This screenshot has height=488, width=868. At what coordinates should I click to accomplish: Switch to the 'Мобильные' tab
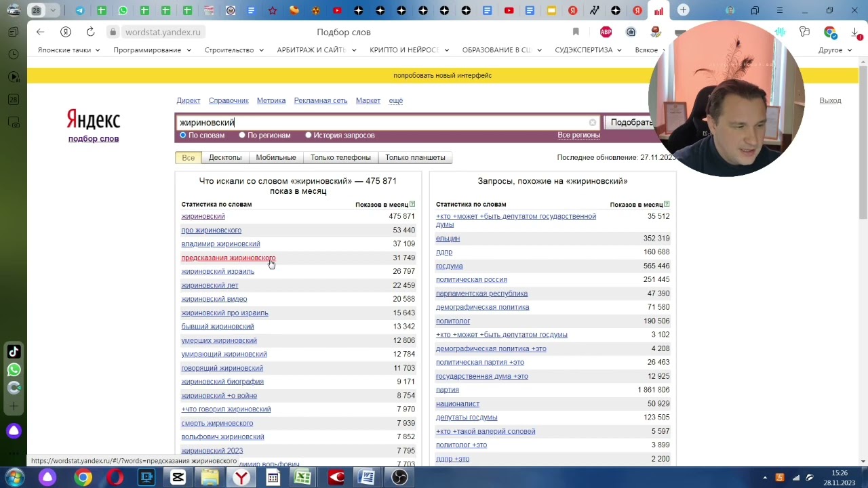pyautogui.click(x=276, y=157)
